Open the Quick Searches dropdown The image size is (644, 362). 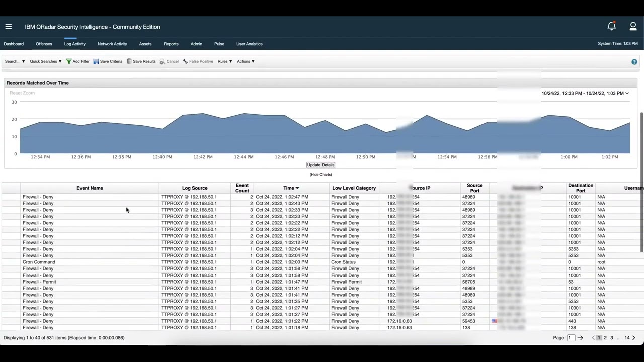click(x=45, y=61)
